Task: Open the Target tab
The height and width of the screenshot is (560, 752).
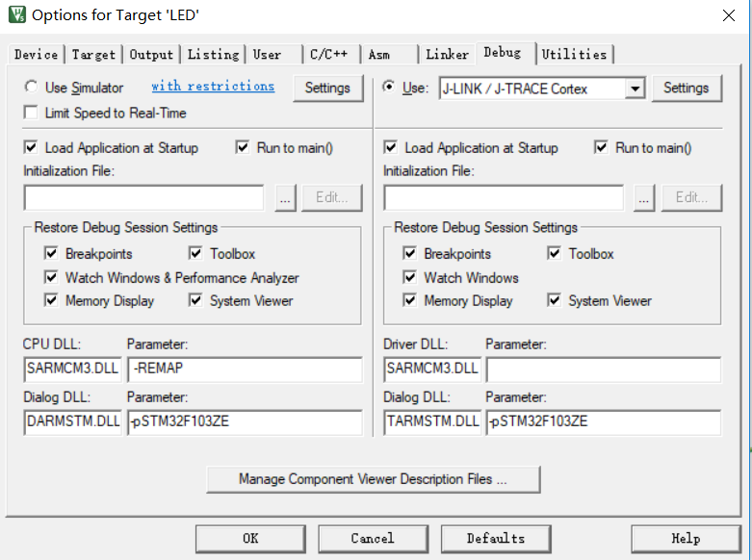Action: [93, 55]
